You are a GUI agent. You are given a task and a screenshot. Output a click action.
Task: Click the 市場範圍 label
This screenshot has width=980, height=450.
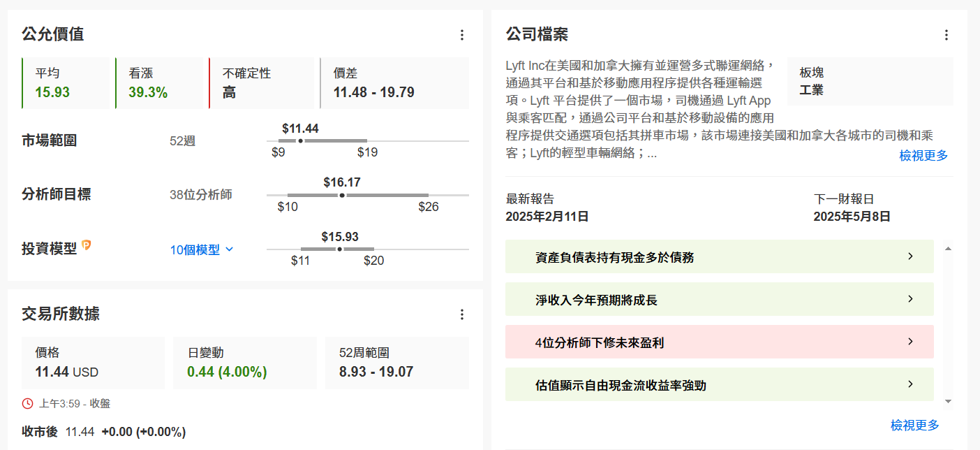pos(50,140)
